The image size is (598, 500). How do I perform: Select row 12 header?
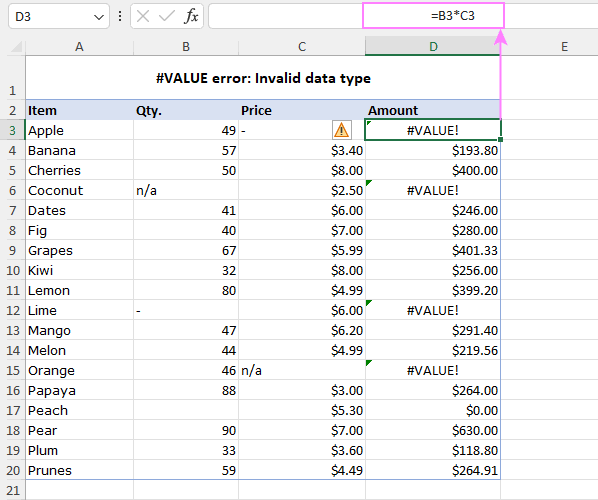coord(13,310)
